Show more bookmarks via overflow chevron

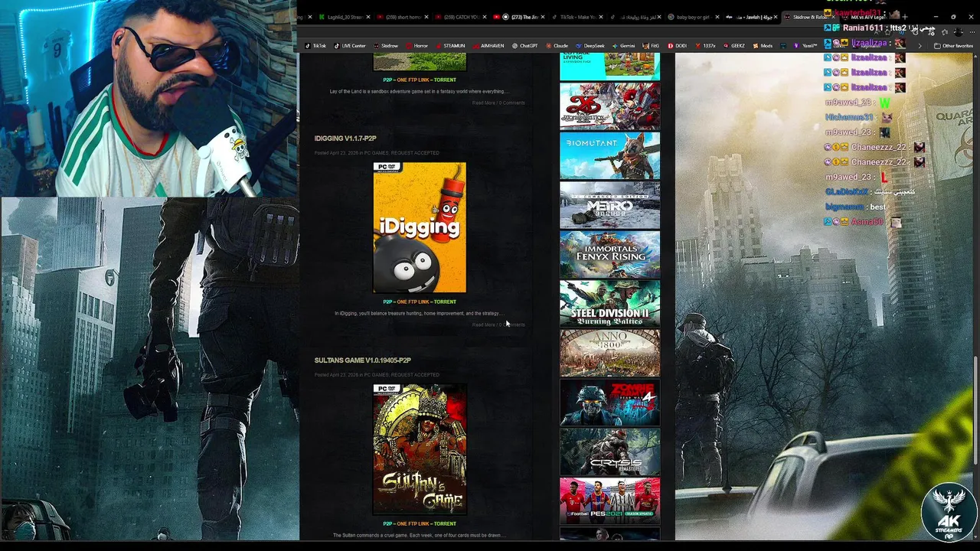point(920,46)
